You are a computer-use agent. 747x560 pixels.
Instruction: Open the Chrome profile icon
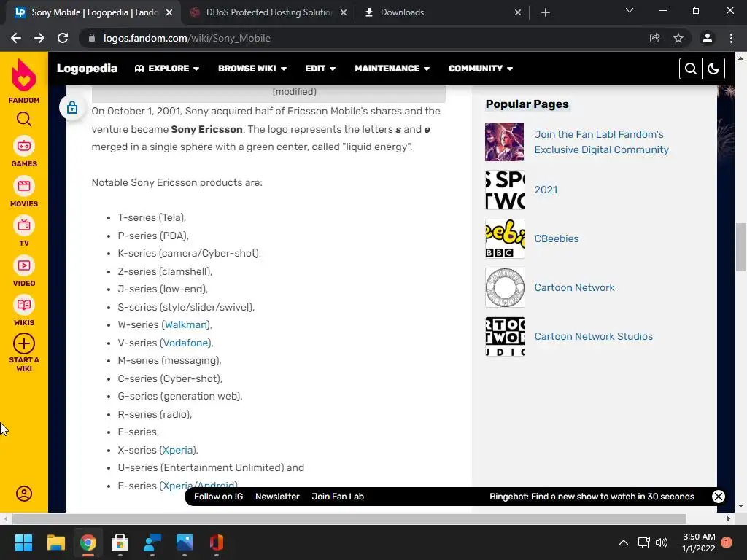coord(708,38)
